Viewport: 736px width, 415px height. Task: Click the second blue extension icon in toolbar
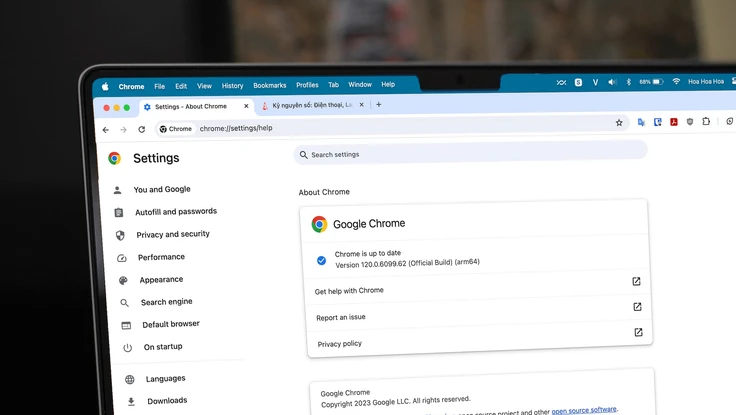658,122
